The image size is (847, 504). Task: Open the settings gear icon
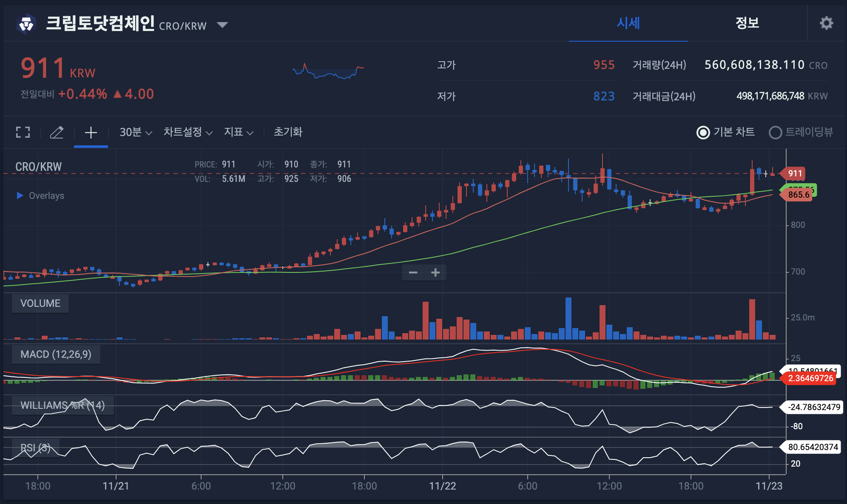coord(826,23)
